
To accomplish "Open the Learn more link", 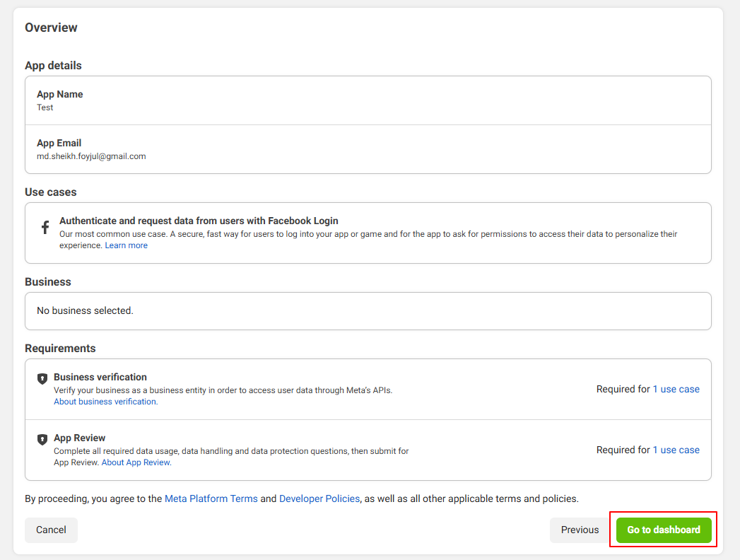I will tap(126, 245).
